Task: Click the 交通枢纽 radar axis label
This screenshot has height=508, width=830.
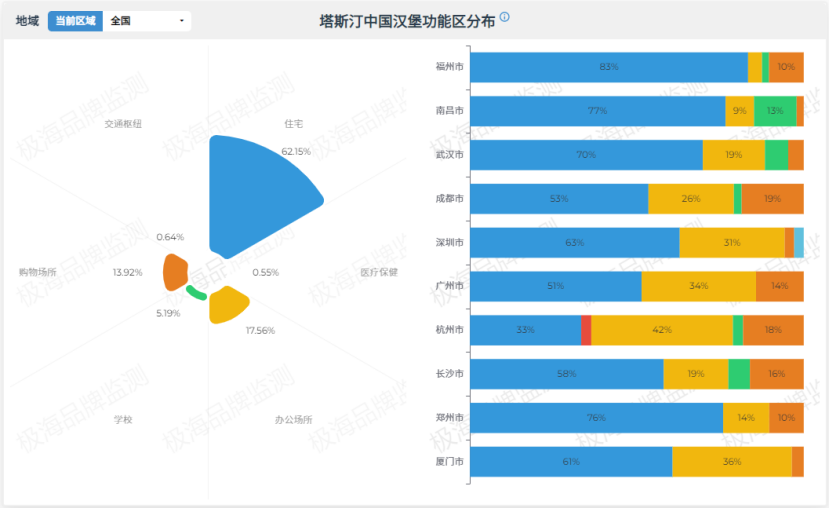Action: click(123, 124)
